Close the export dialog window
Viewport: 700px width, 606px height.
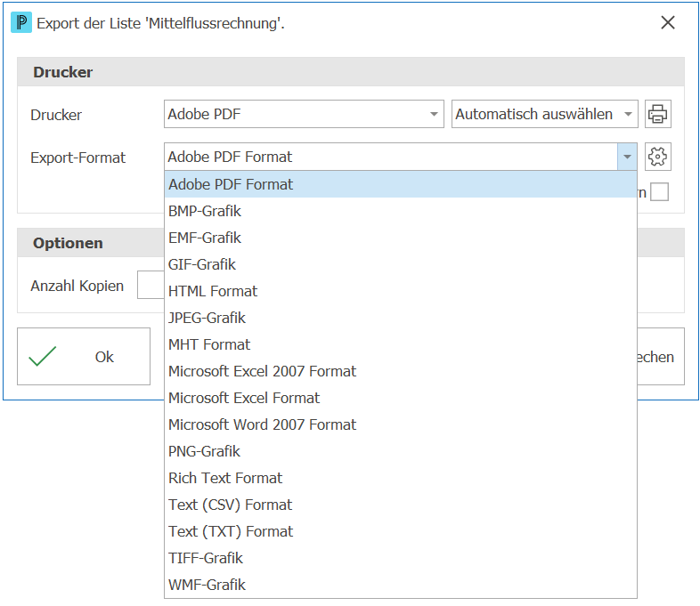(x=668, y=22)
